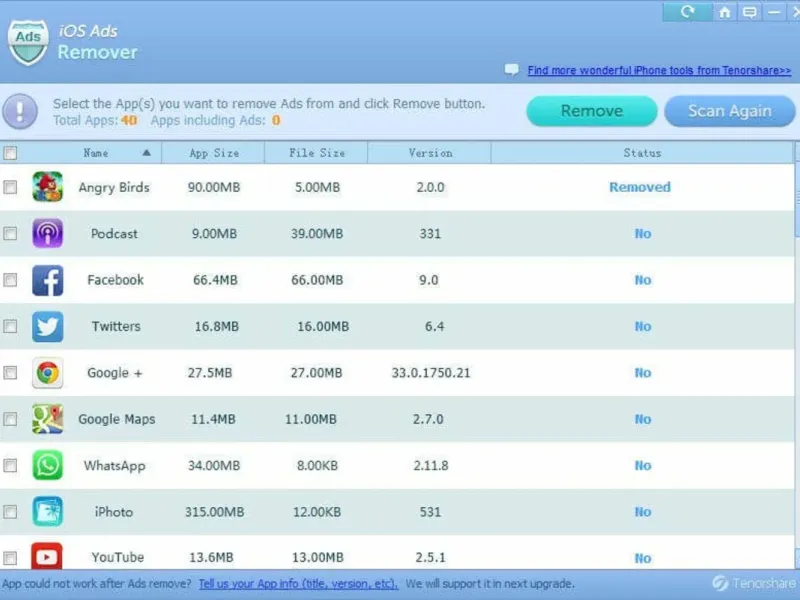Open Find more wonderful iPhone tools link

pos(659,70)
